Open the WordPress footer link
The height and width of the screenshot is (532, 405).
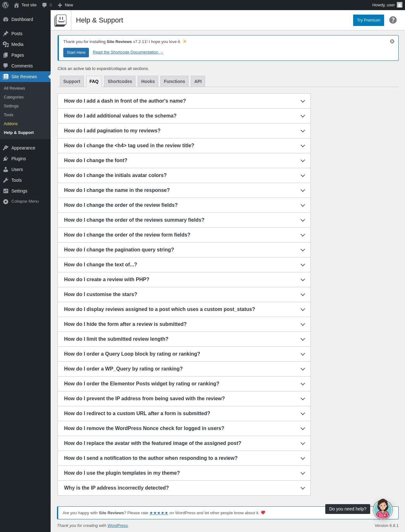[118, 525]
